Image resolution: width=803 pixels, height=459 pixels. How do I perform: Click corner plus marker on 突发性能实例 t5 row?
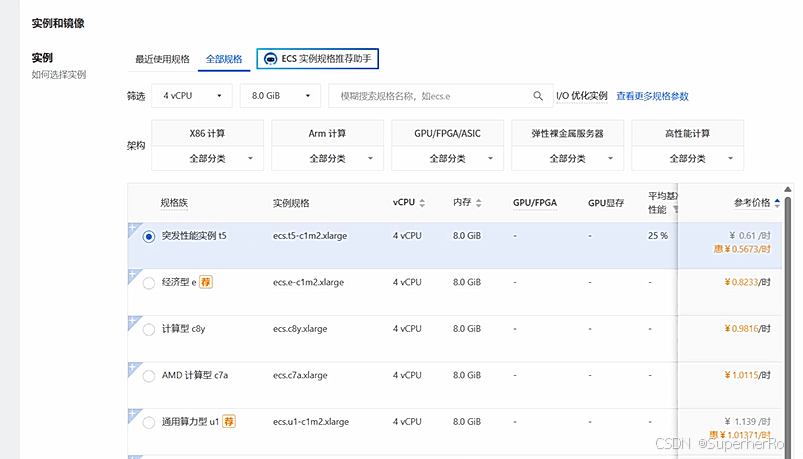click(x=133, y=228)
